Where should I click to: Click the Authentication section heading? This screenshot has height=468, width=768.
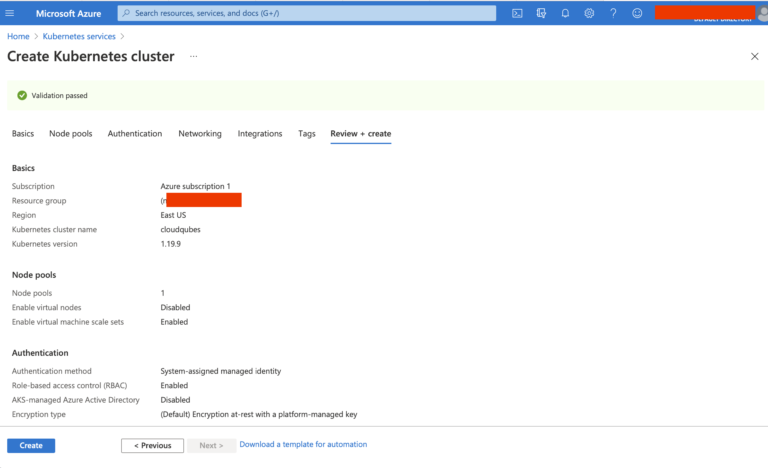tap(40, 353)
